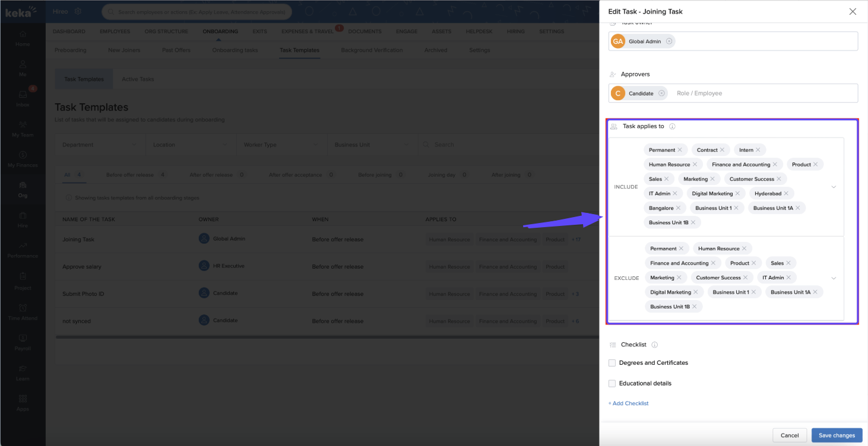Remove Hyderabad tag from Include list
The image size is (868, 446).
(x=786, y=193)
